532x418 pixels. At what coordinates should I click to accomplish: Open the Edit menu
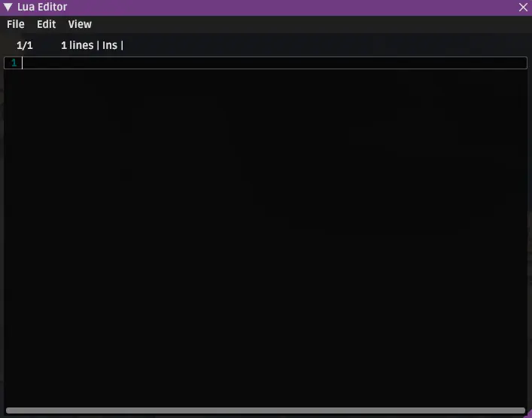pos(47,24)
